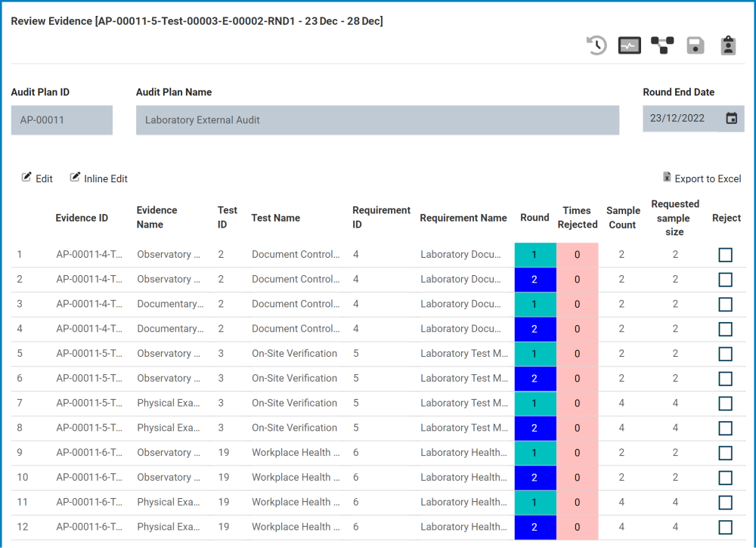Tick the Reject checkbox in row 6

725,379
